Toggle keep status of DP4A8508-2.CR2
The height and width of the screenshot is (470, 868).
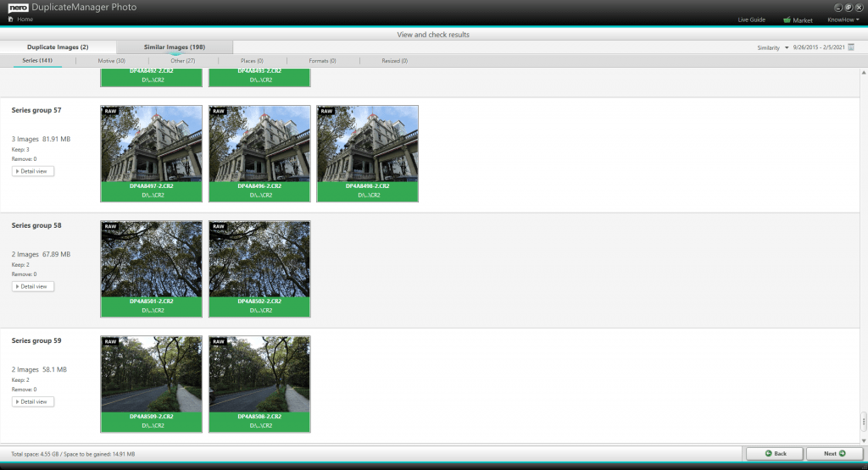pos(259,422)
